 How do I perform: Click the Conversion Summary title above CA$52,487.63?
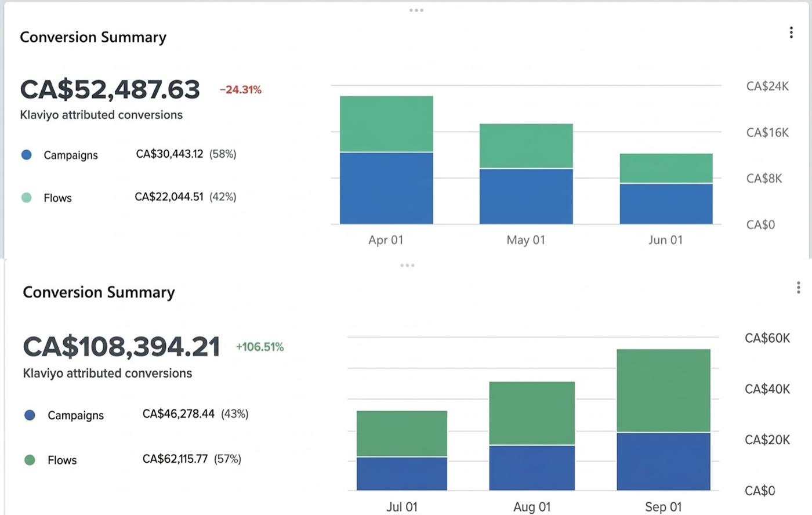coord(93,37)
